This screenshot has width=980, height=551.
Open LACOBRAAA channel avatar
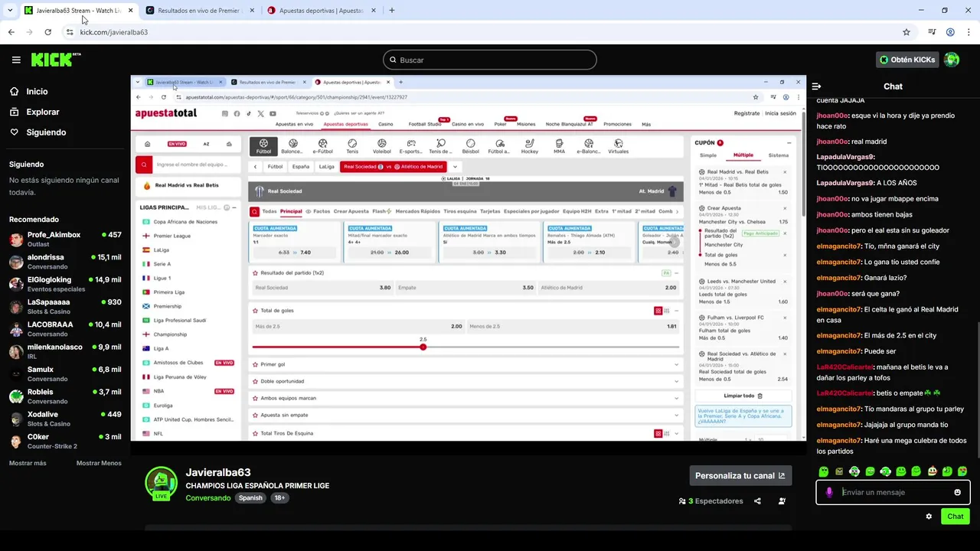tap(16, 329)
